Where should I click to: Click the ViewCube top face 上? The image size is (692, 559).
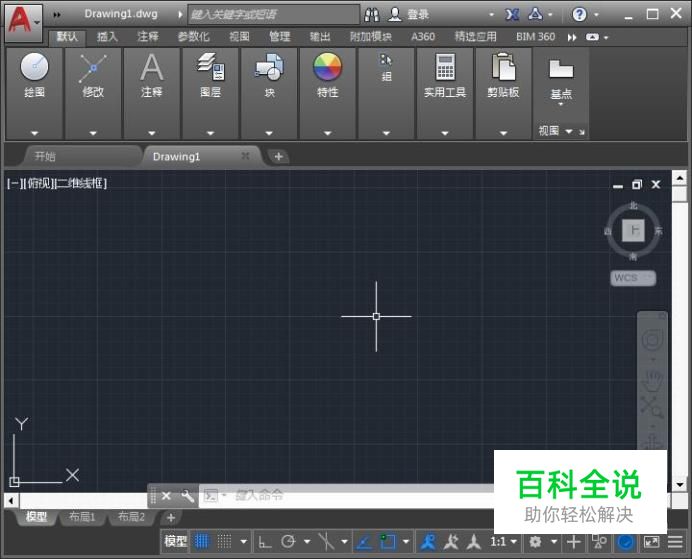point(633,230)
